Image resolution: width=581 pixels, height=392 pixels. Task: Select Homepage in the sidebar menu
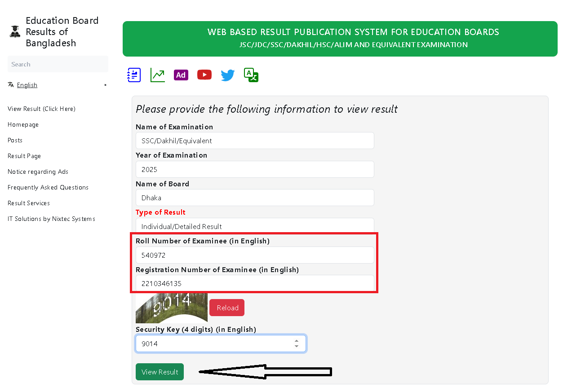pyautogui.click(x=23, y=124)
